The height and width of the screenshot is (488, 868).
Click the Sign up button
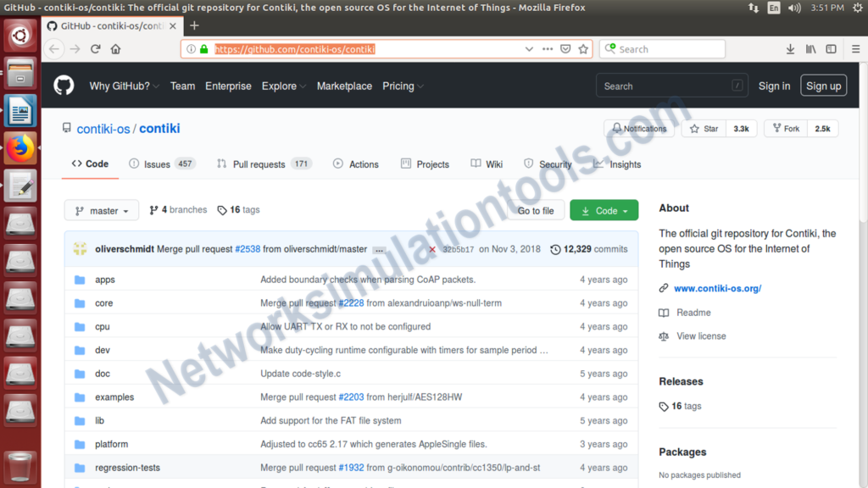(x=823, y=86)
